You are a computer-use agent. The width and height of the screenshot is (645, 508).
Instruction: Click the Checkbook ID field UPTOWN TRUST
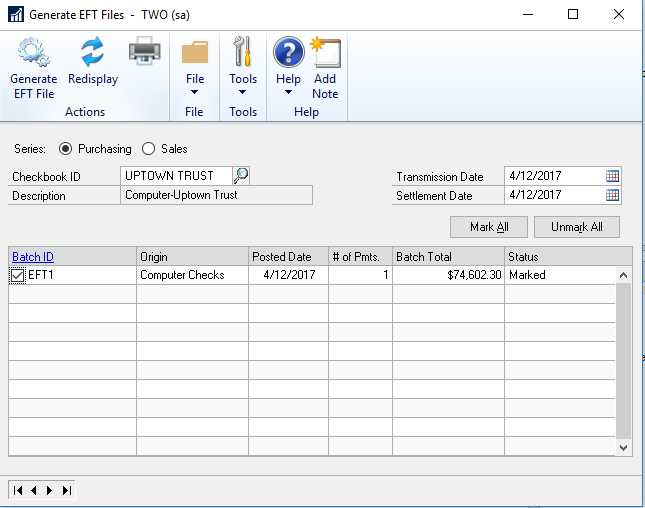[176, 176]
